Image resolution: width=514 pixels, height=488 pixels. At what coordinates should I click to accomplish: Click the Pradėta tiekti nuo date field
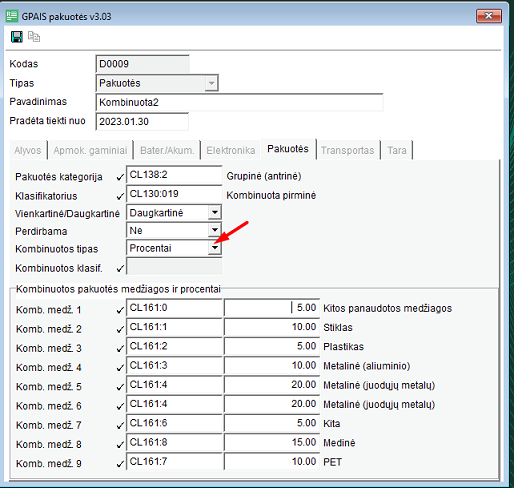point(142,122)
